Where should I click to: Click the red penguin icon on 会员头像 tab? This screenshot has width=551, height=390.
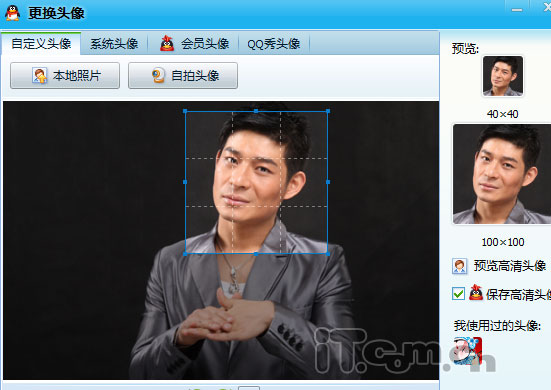pos(167,44)
